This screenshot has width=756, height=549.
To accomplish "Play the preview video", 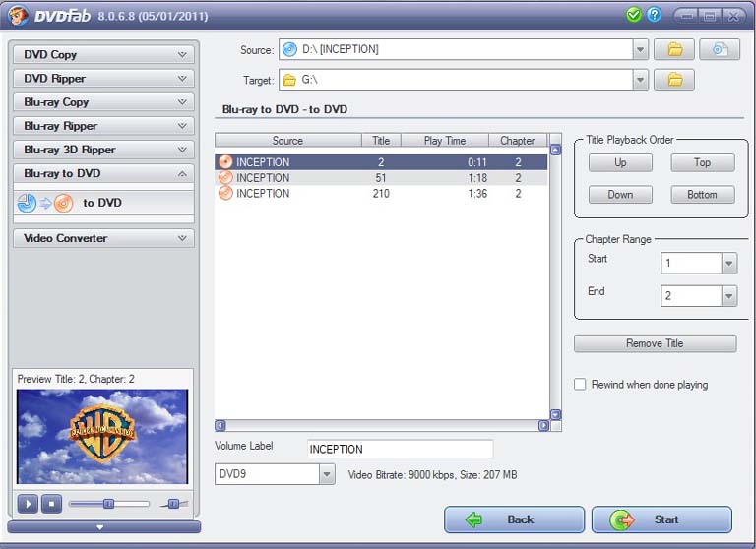I will [x=28, y=504].
